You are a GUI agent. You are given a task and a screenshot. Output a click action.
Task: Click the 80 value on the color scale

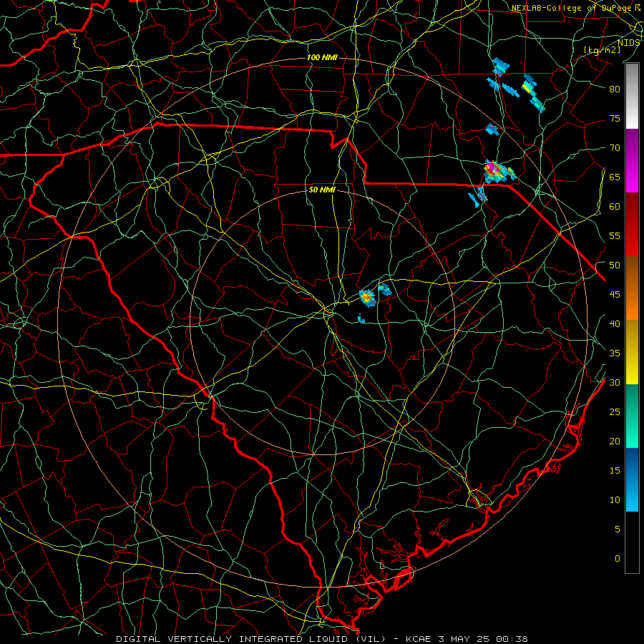tap(615, 89)
